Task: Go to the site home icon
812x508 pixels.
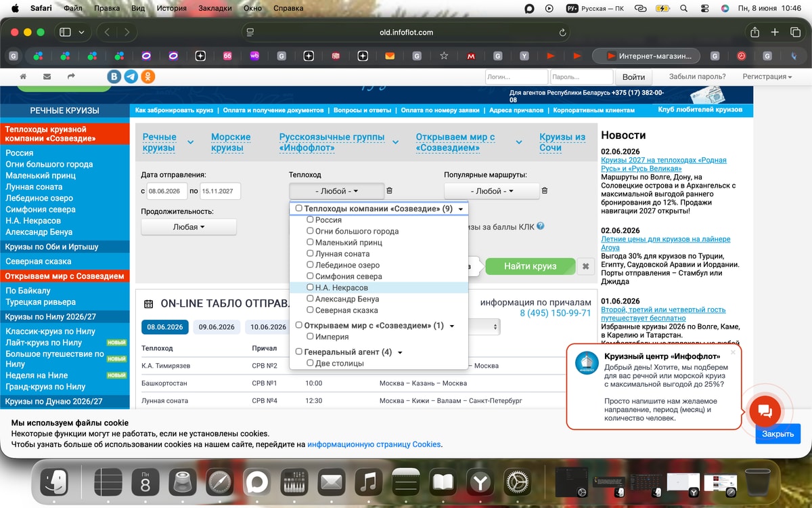Action: pos(23,77)
